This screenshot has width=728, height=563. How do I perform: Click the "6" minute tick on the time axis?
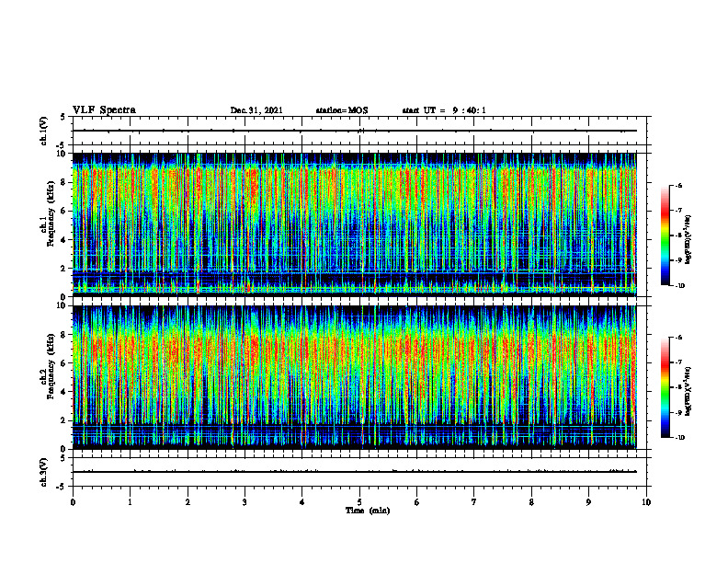(x=417, y=502)
